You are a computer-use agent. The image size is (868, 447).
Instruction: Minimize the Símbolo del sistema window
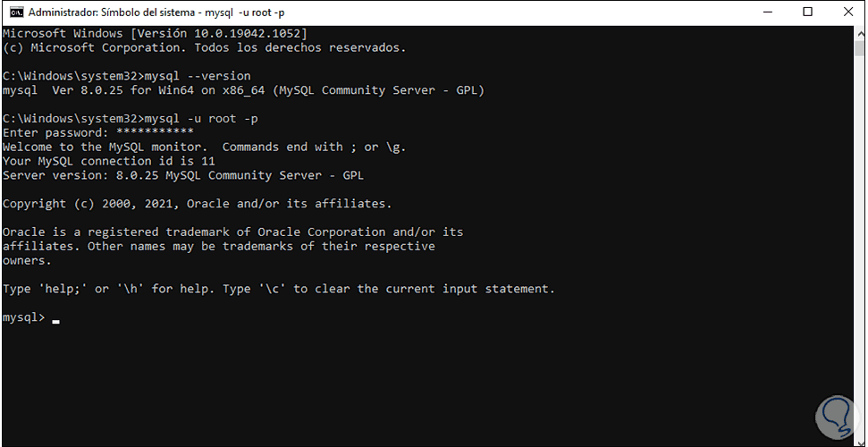click(767, 13)
